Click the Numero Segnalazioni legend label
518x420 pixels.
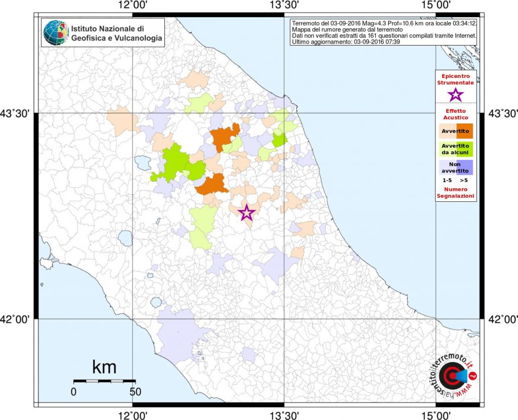coord(456,193)
